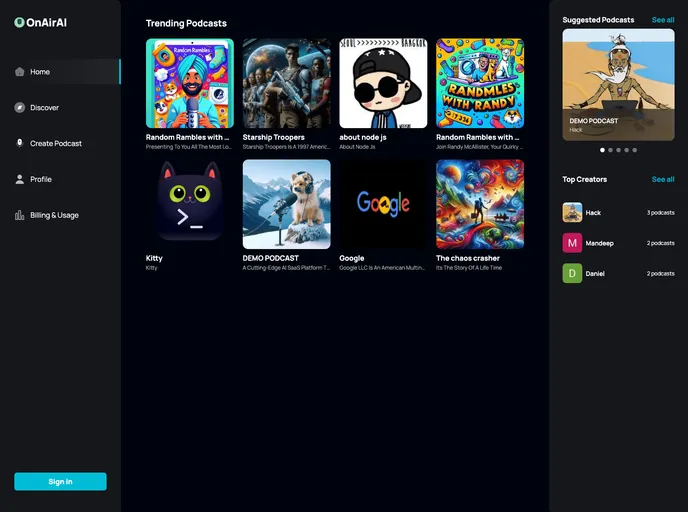Select the third carousel dot

tap(618, 150)
